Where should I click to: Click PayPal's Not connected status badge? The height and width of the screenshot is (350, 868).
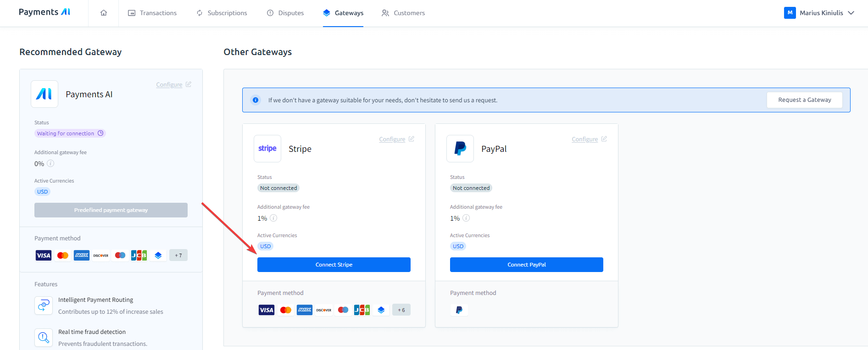point(471,188)
